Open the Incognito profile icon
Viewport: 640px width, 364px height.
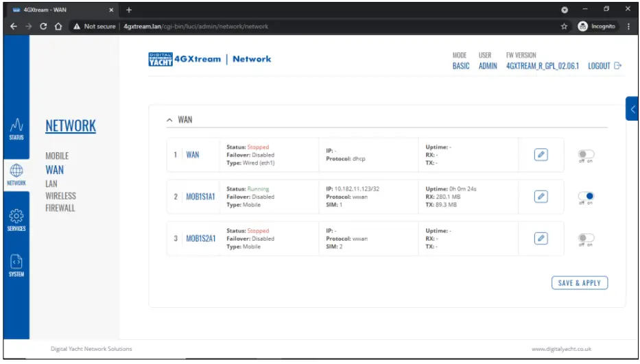(582, 26)
